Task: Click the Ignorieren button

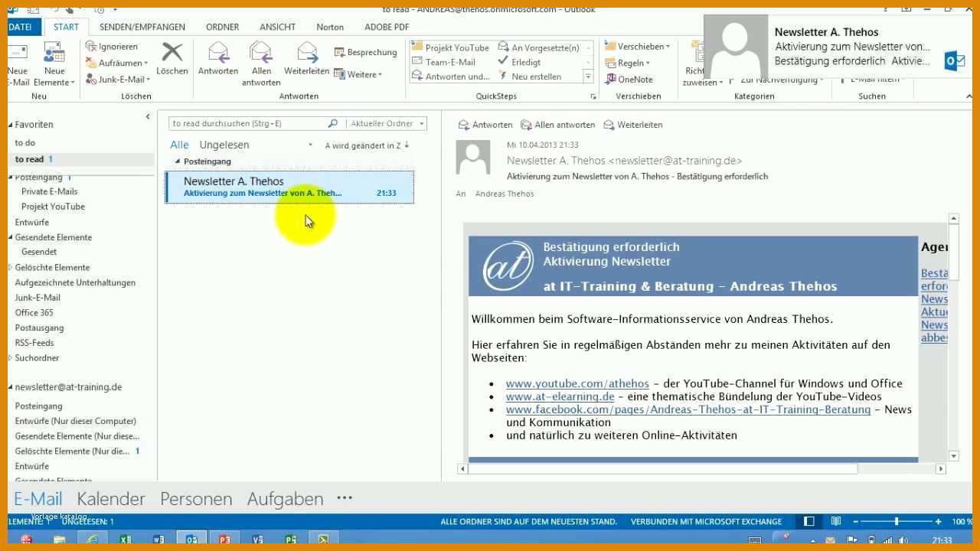Action: coord(112,47)
